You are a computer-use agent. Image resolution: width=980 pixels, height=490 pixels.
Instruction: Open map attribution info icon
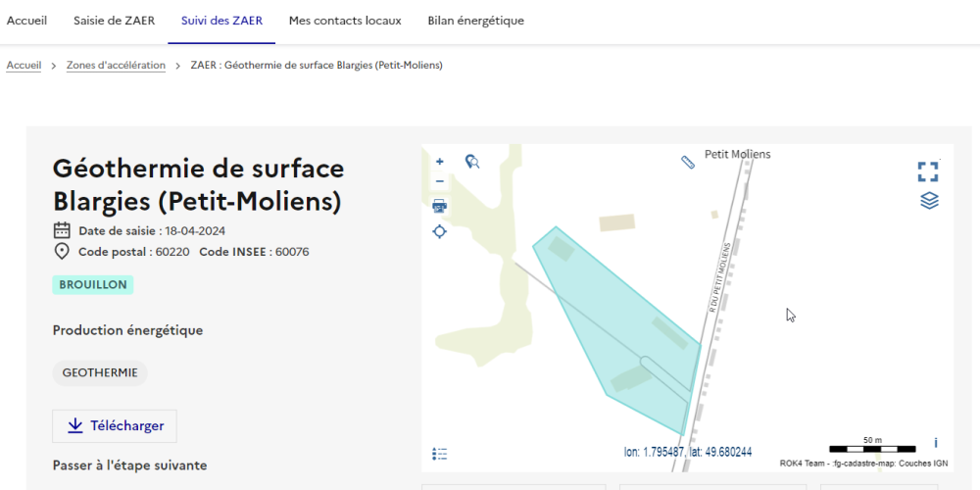point(935,443)
